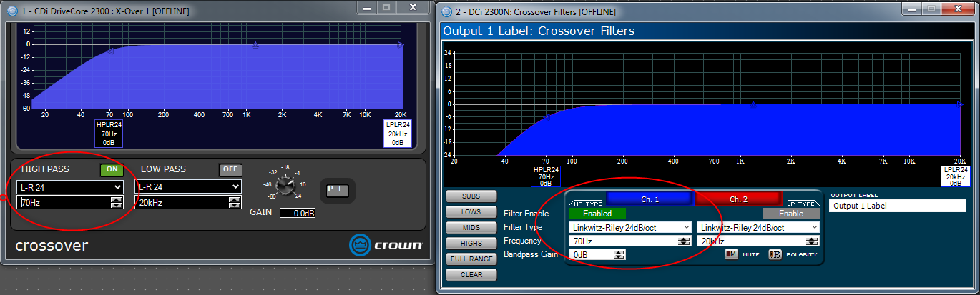Image resolution: width=980 pixels, height=295 pixels.
Task: Click the Bandpass Gain stepper arrows
Action: point(619,254)
